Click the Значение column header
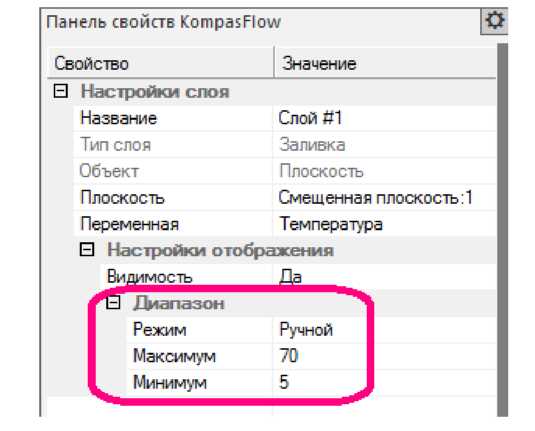The width and height of the screenshot is (535, 431). pyautogui.click(x=385, y=63)
